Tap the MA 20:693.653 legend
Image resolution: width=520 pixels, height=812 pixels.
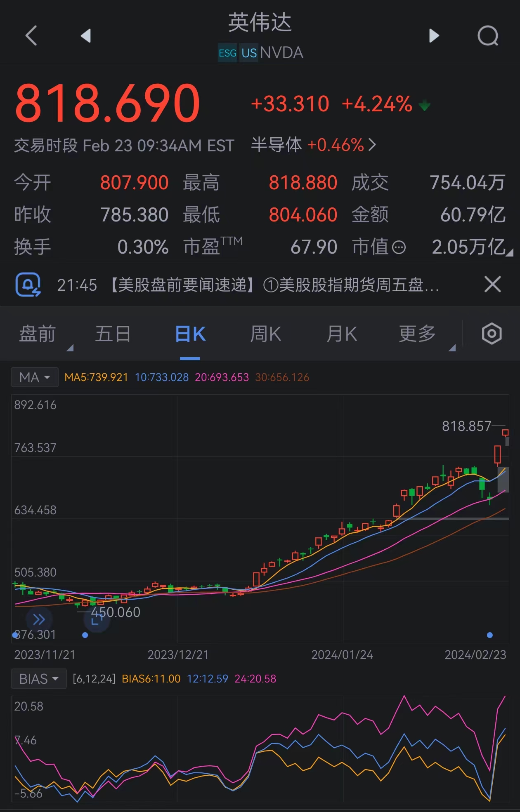click(222, 377)
